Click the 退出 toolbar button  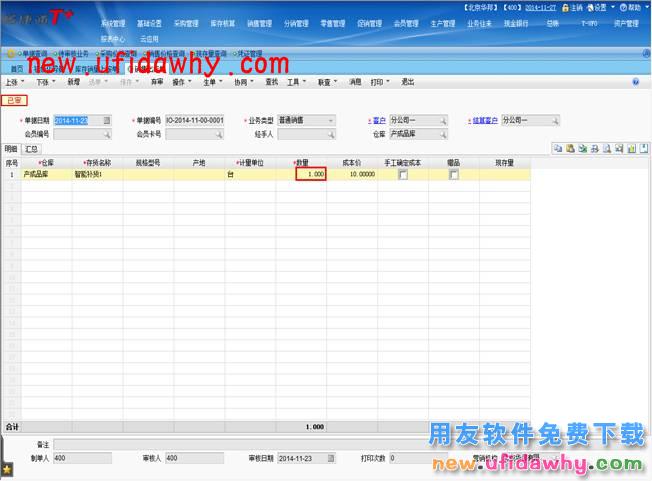click(408, 82)
